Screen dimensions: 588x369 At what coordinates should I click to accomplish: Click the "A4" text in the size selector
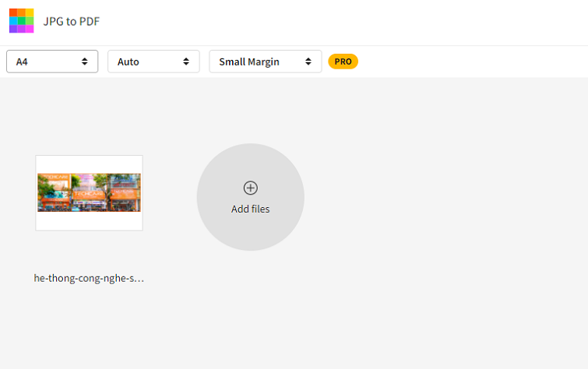click(22, 61)
